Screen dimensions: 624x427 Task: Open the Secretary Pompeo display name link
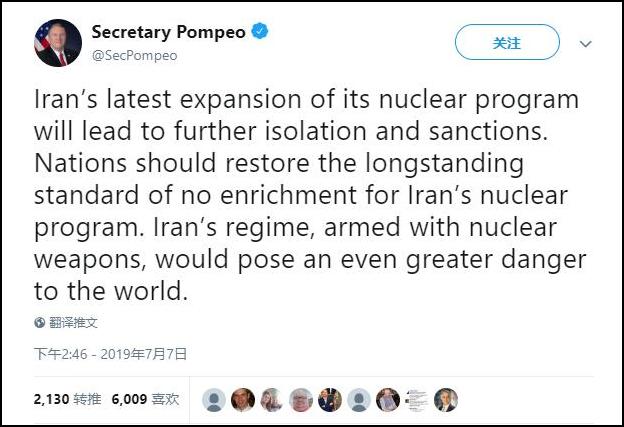[168, 32]
